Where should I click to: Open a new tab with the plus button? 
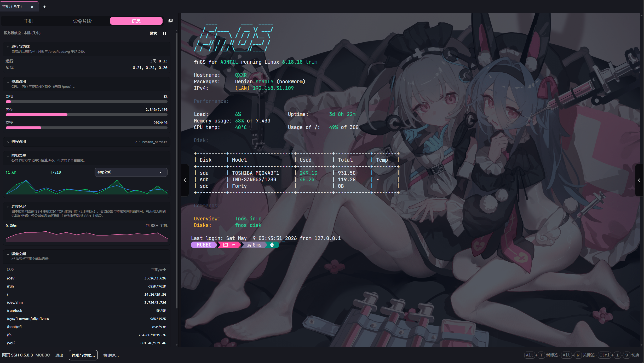coord(44,7)
